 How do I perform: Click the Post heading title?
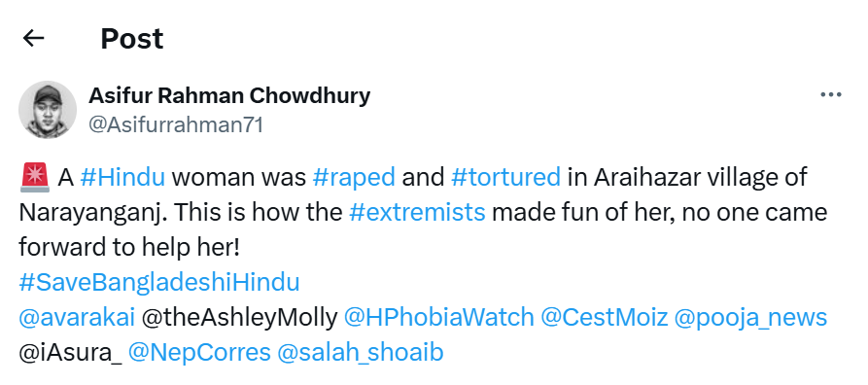132,39
